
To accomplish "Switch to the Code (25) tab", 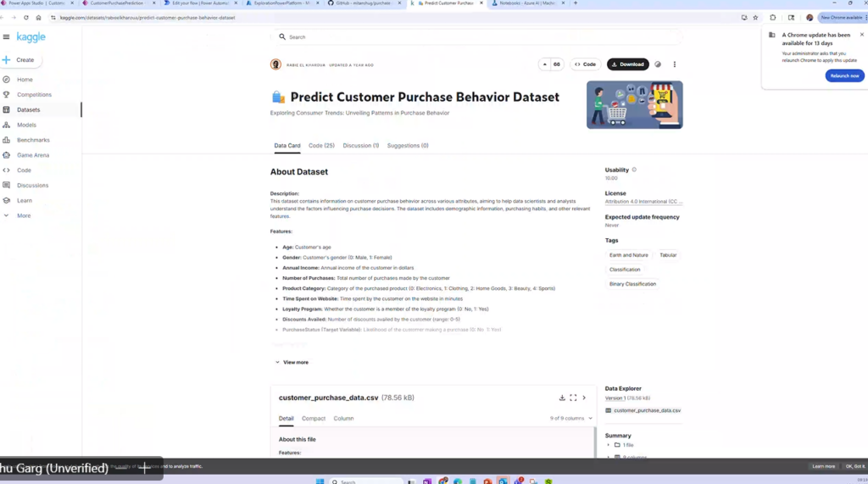I will point(321,146).
